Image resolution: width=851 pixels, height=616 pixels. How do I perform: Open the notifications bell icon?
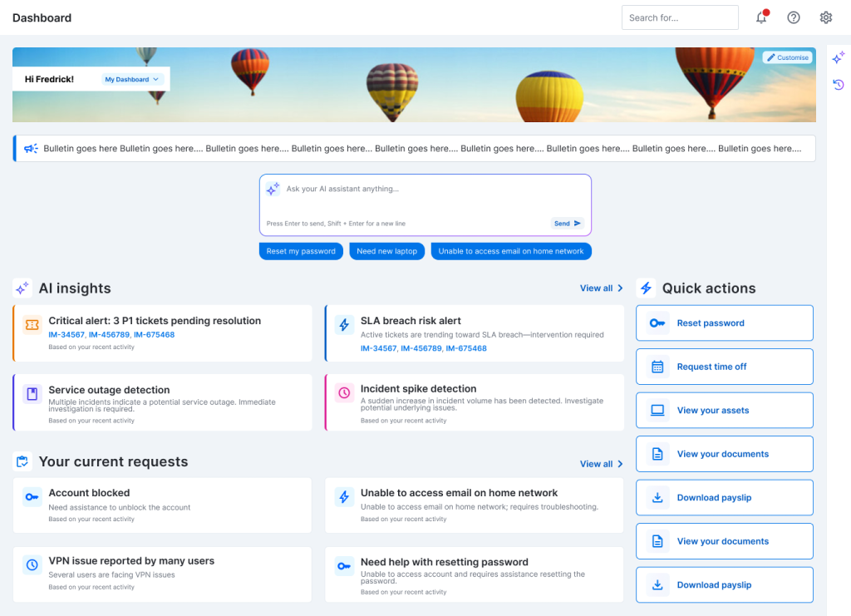click(761, 17)
